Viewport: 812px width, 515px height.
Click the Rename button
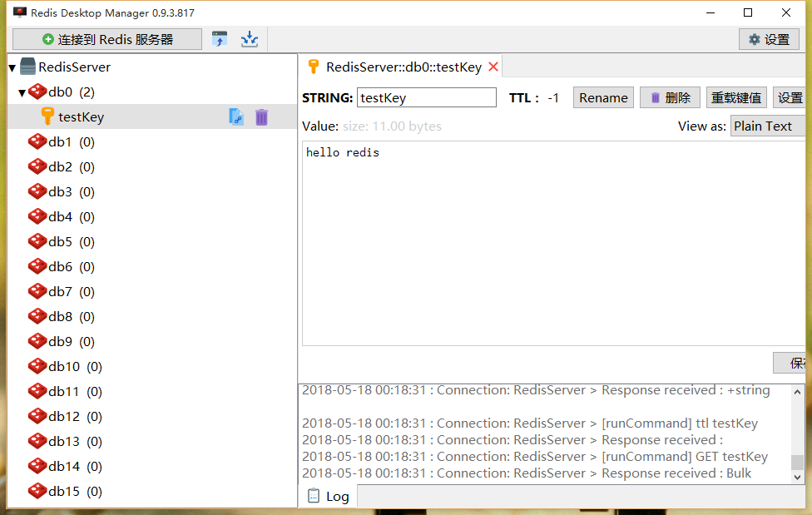coord(603,97)
